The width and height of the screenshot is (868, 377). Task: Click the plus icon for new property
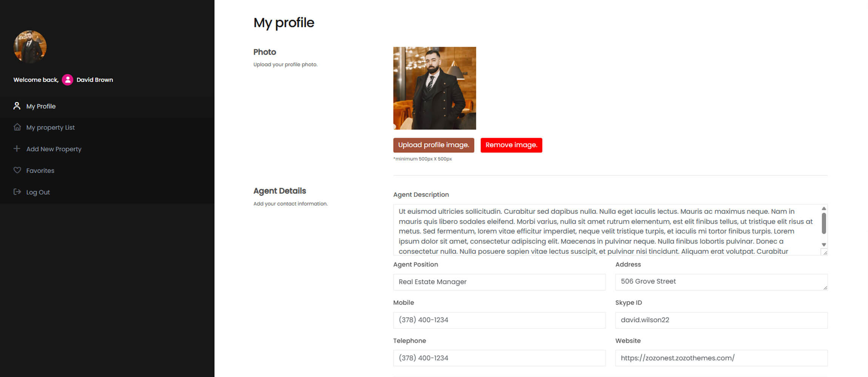17,149
